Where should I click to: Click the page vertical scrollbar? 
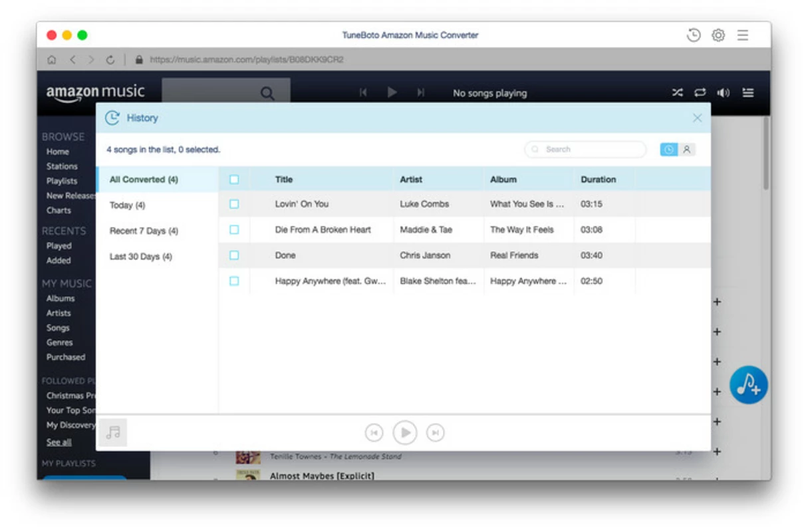766,154
